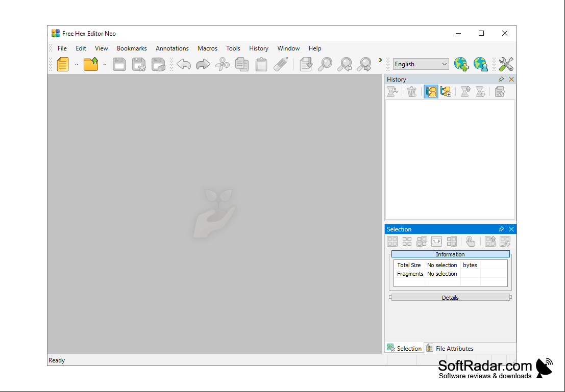Click the Fragments cell
The height and width of the screenshot is (392, 565).
[x=410, y=274]
